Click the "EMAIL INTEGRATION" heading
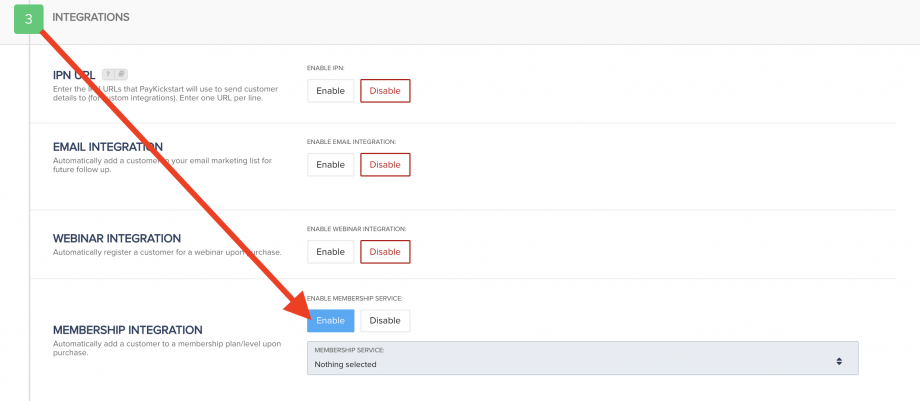The height and width of the screenshot is (401, 920). [108, 147]
